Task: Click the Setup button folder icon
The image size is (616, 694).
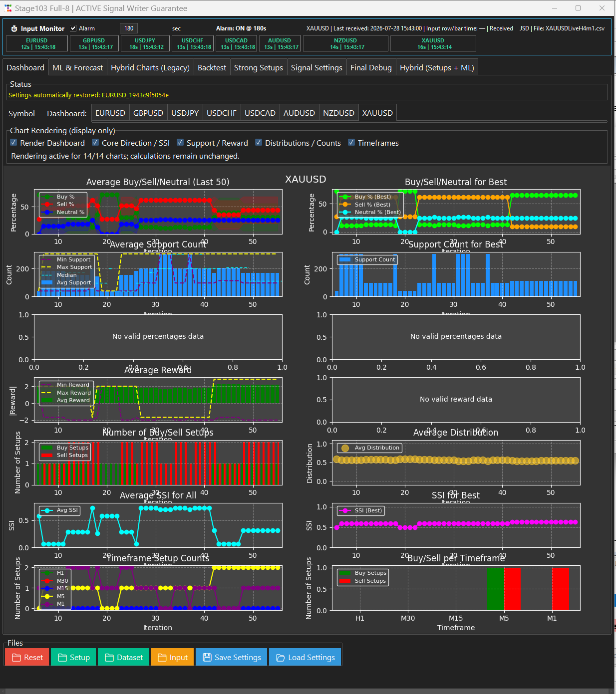Action: tap(62, 658)
